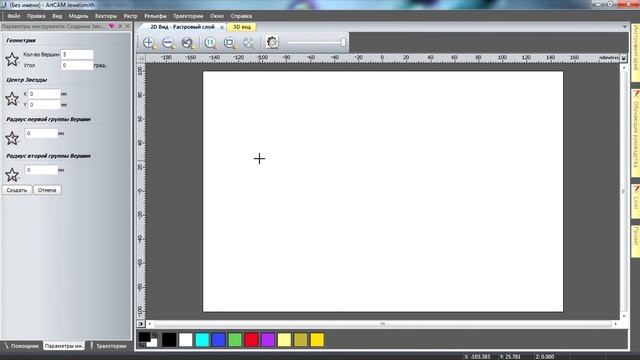
Task: Open the Траектории menu
Action: point(188,16)
